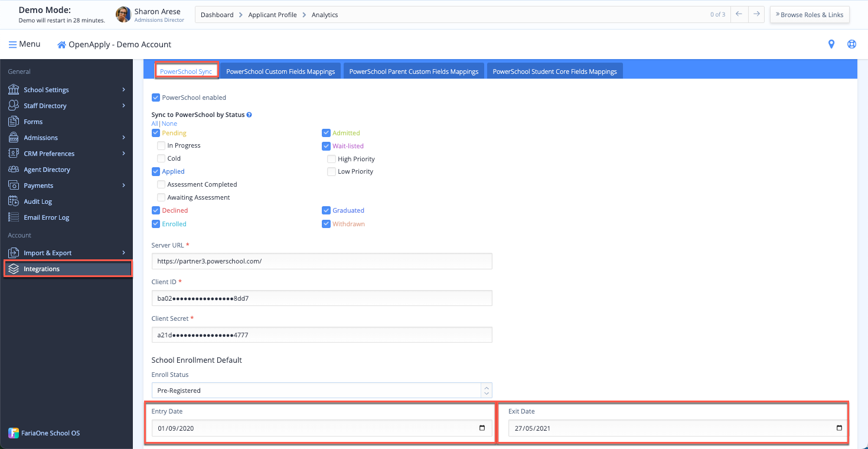Click the previous arrow navigation button

click(739, 14)
